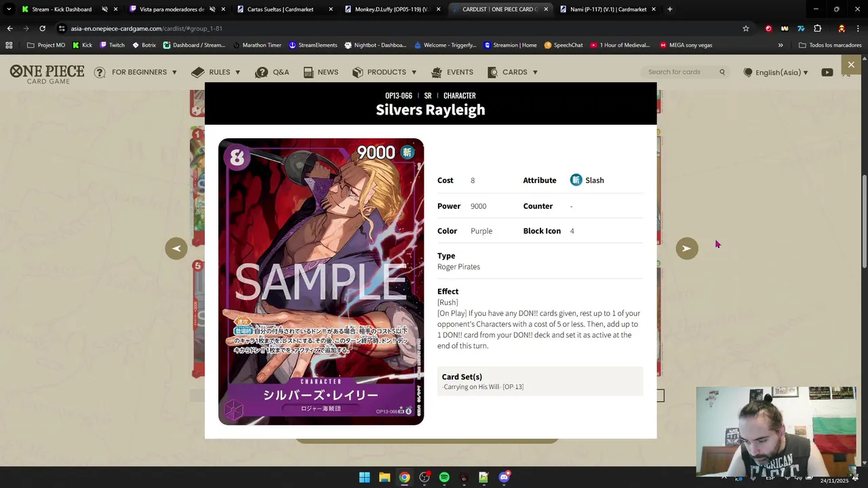
Task: Open the MEGA sony vegas bookmark
Action: click(x=686, y=45)
